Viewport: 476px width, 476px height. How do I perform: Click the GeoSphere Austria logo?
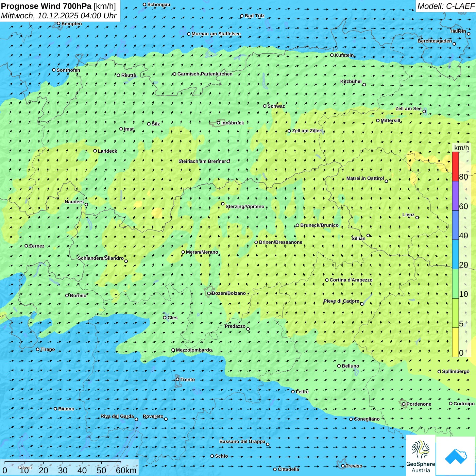point(421,455)
